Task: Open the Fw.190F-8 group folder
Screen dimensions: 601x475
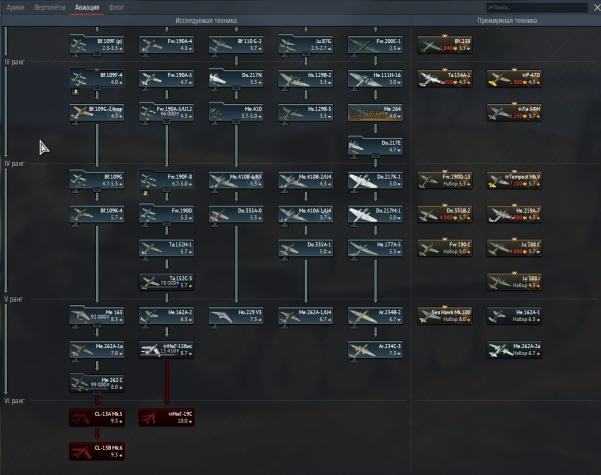Action: 166,180
